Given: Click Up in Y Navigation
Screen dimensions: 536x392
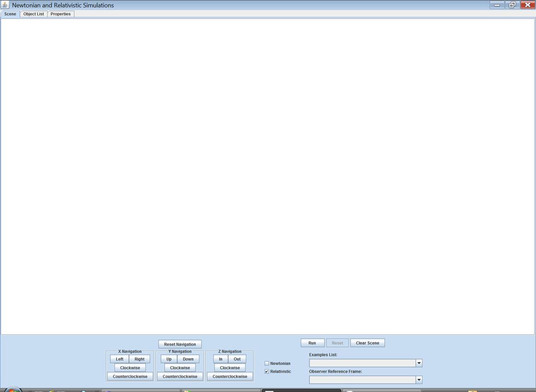Looking at the screenshot, I should tap(169, 359).
